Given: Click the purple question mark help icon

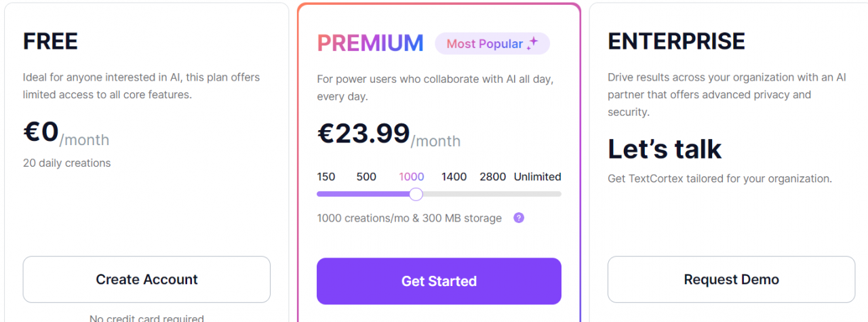Looking at the screenshot, I should click(519, 218).
